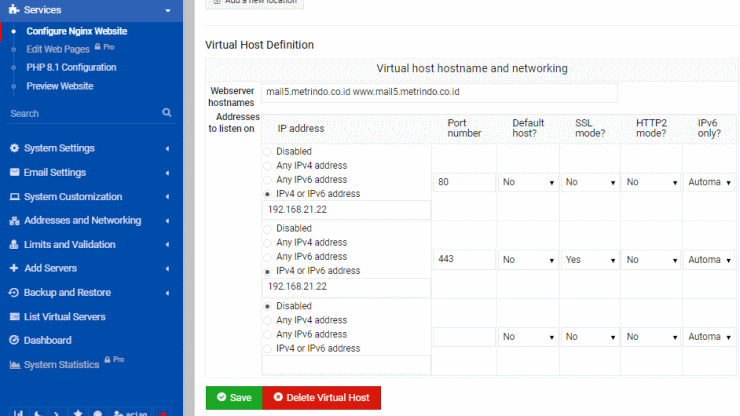Select Any IPv6 address for port 80 row

click(x=268, y=180)
